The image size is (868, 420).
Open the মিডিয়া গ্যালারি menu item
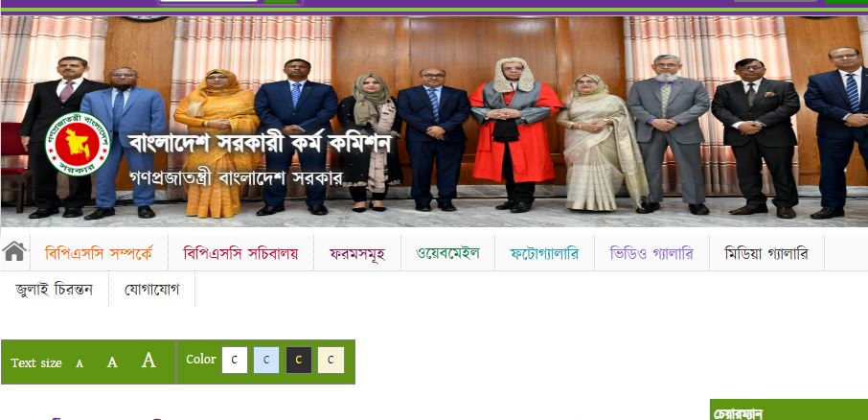point(766,253)
